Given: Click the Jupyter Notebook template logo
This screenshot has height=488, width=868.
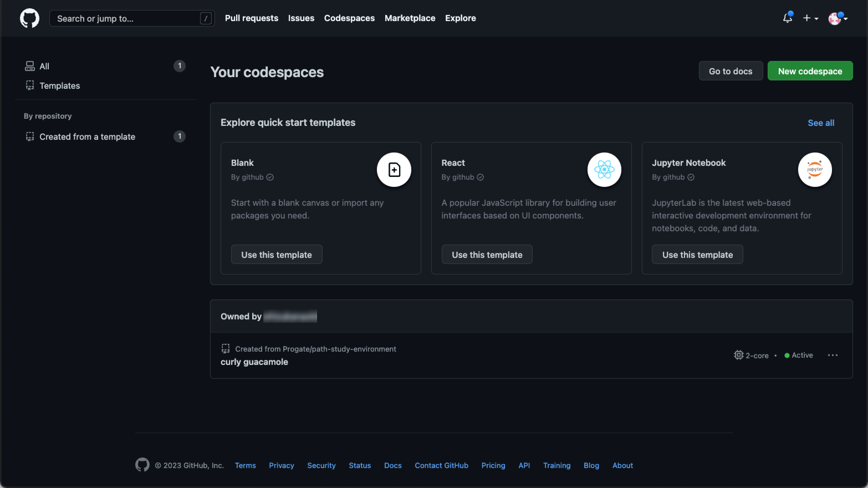Looking at the screenshot, I should 815,170.
